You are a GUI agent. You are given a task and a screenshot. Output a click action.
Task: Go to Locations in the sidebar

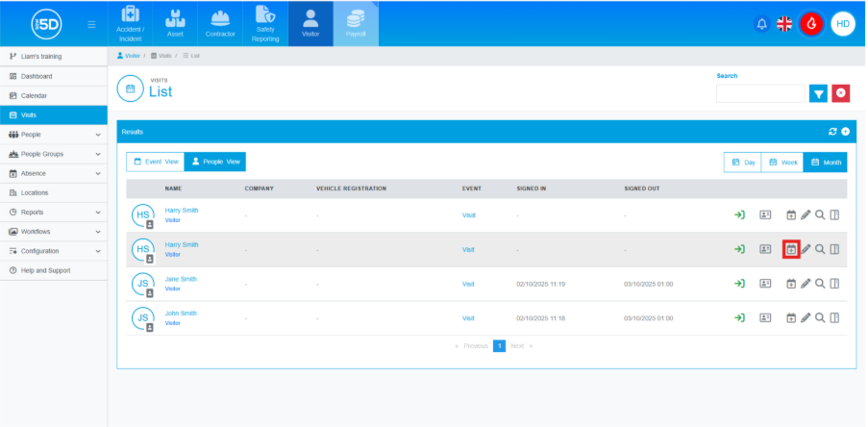click(x=35, y=192)
